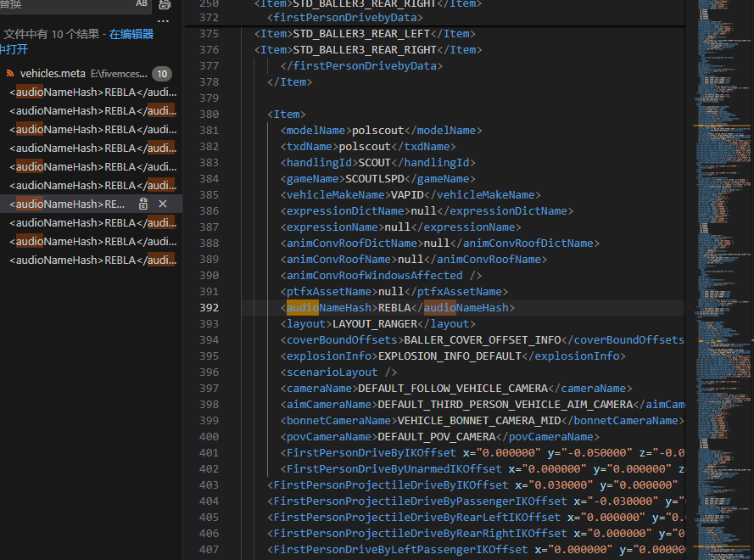This screenshot has width=754, height=560.
Task: Click line number 380 in the gutter
Action: coord(208,115)
